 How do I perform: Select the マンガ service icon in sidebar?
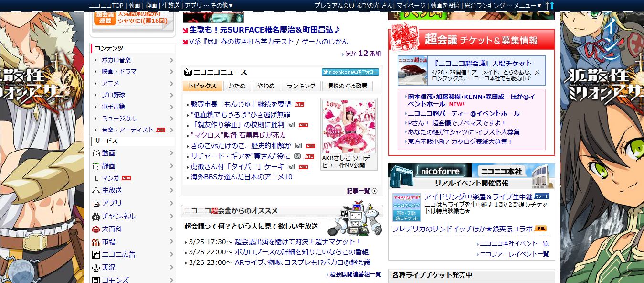click(96, 178)
